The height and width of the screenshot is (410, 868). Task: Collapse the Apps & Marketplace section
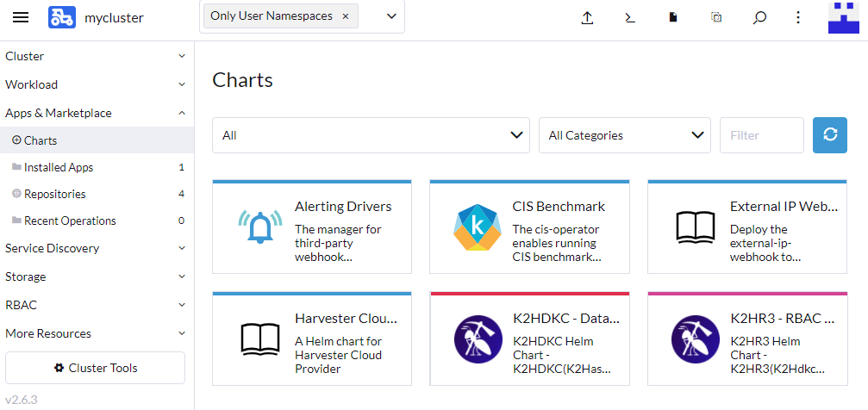click(x=96, y=113)
